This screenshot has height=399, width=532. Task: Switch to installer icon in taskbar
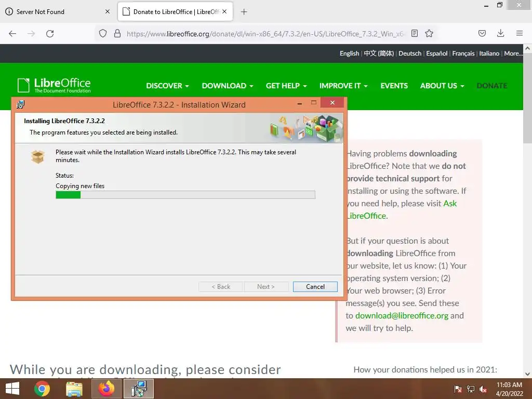[x=139, y=389]
